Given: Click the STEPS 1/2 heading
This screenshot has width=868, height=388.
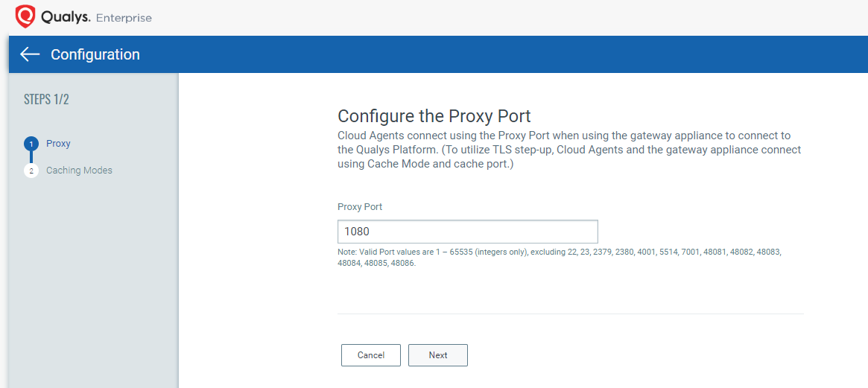Looking at the screenshot, I should (47, 100).
